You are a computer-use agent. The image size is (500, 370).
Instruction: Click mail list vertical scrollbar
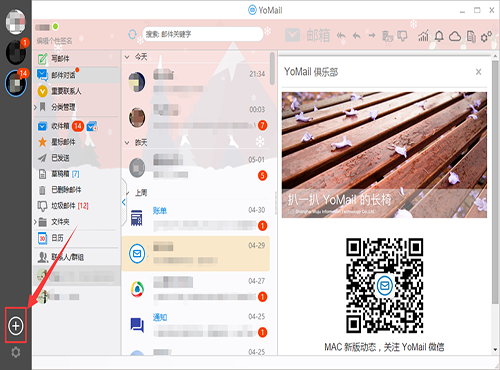pyautogui.click(x=272, y=68)
